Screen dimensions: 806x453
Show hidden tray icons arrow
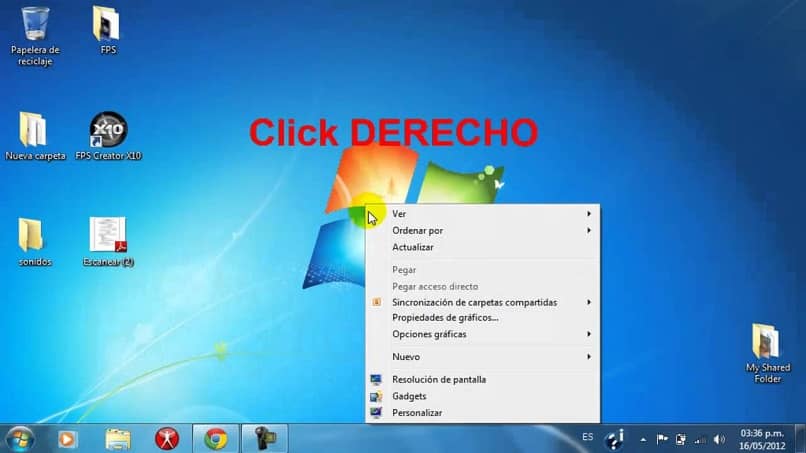coord(643,440)
